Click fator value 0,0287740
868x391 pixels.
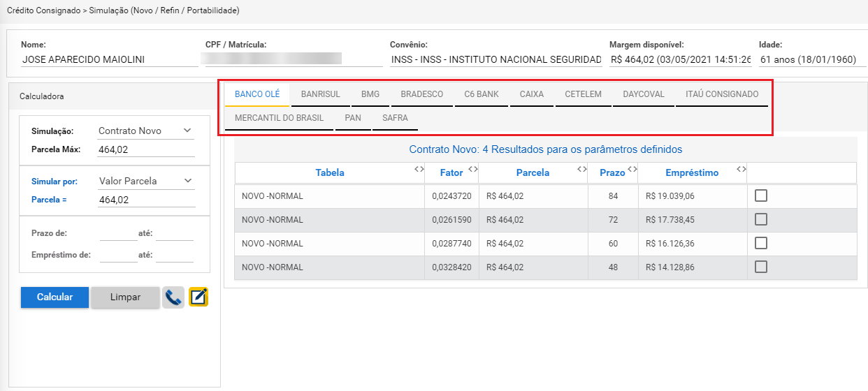click(451, 244)
